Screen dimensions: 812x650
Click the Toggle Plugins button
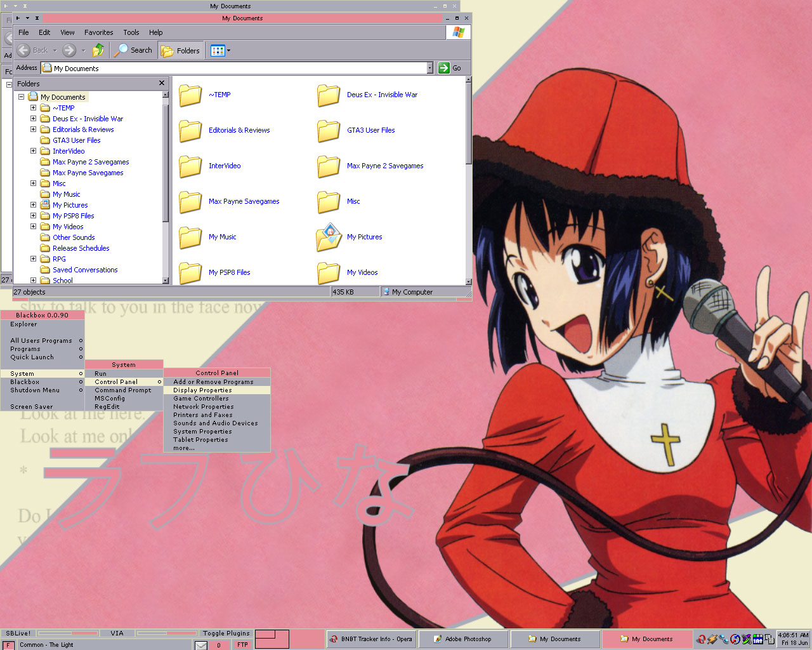click(x=226, y=633)
